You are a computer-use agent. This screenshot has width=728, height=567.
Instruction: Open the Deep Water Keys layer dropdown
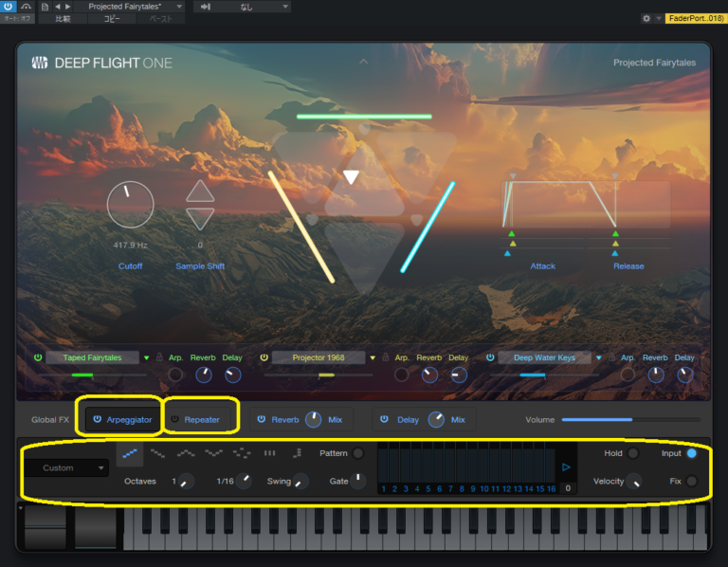pyautogui.click(x=598, y=357)
